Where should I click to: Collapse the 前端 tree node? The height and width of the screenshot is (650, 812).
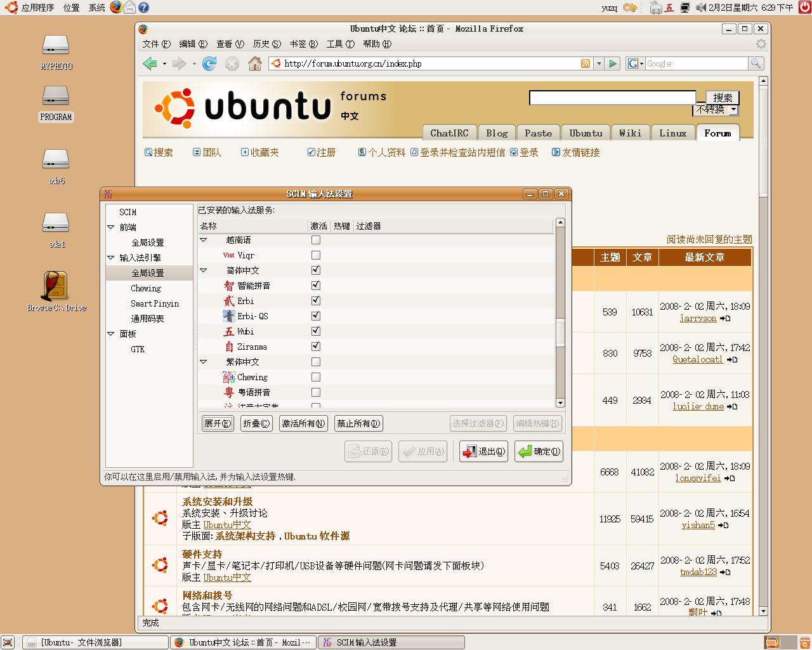coord(111,227)
